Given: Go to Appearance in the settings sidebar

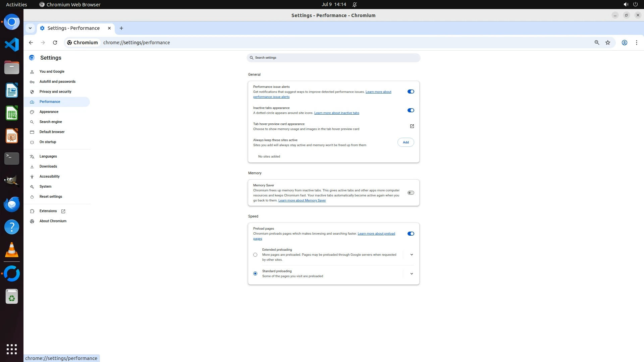Looking at the screenshot, I should coord(49,112).
